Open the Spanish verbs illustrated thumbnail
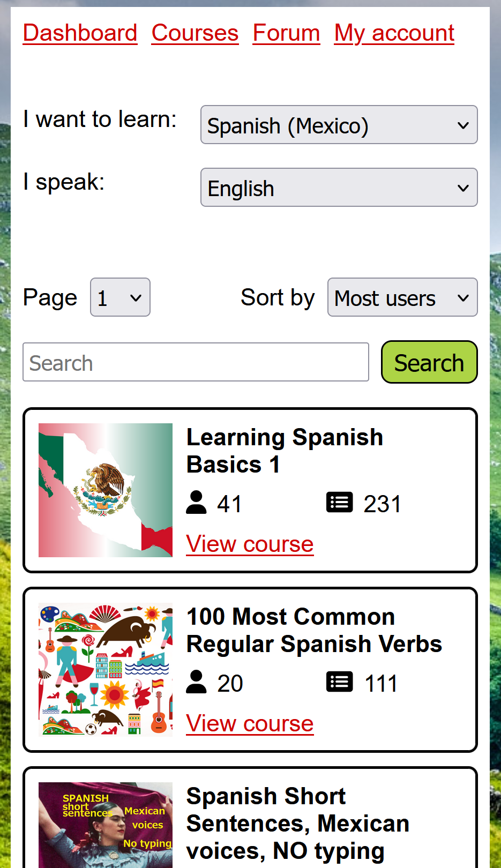The image size is (501, 868). click(106, 670)
